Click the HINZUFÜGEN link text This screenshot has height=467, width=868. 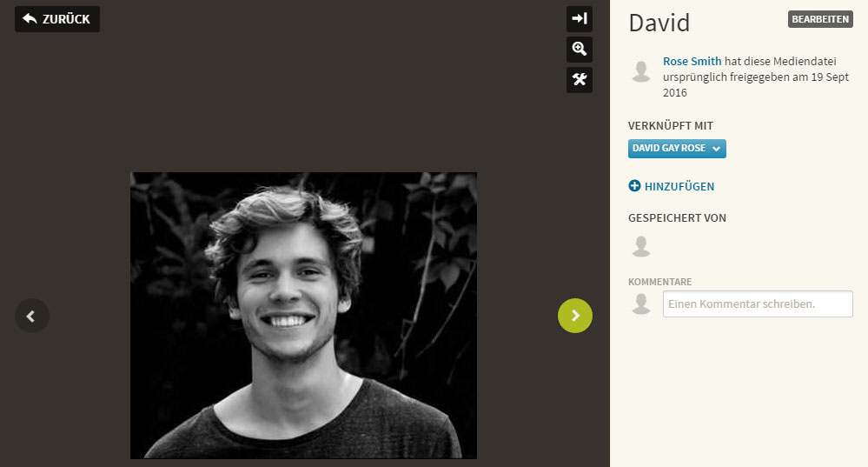click(x=679, y=187)
